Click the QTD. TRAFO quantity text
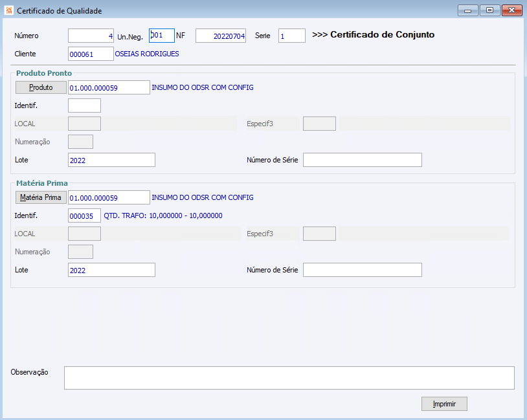The height and width of the screenshot is (420, 527). [x=163, y=216]
